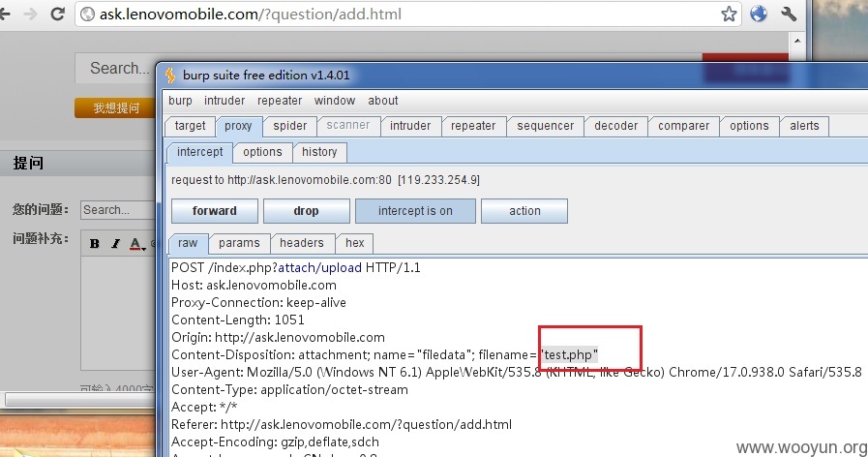868x457 pixels.
Task: Open the browser wrench settings menu
Action: (789, 14)
